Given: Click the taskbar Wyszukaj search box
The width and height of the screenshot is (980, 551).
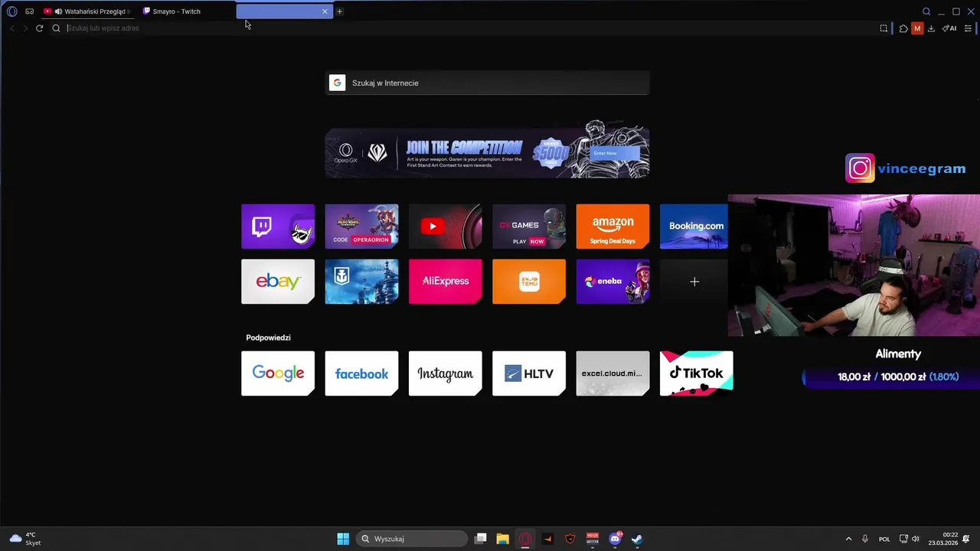Looking at the screenshot, I should (x=412, y=539).
